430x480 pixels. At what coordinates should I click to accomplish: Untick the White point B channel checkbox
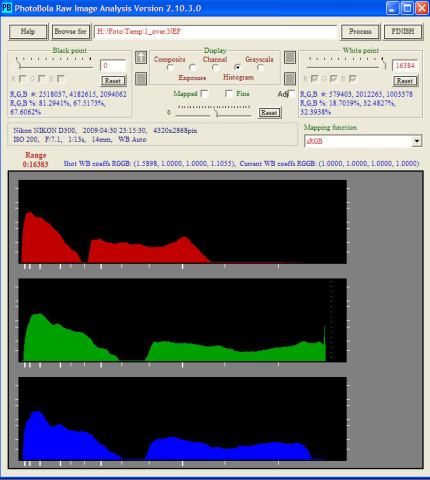tap(352, 79)
